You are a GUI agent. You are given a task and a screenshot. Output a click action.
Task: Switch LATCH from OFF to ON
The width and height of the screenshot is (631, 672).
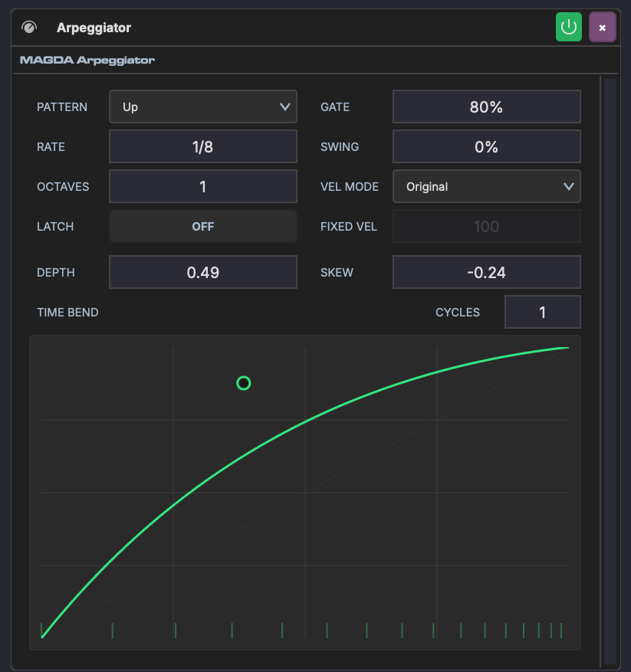pos(202,226)
